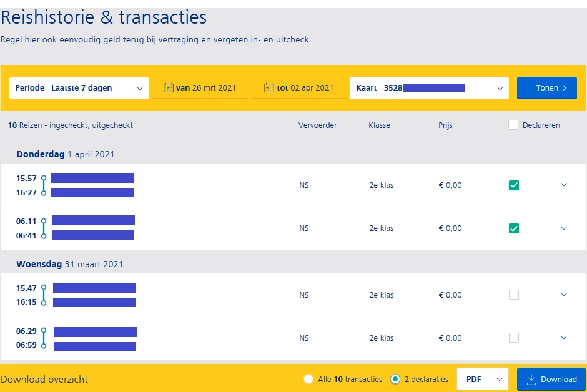Select 'Alle 10 transacties' radio option
The width and height of the screenshot is (587, 392).
coord(308,379)
